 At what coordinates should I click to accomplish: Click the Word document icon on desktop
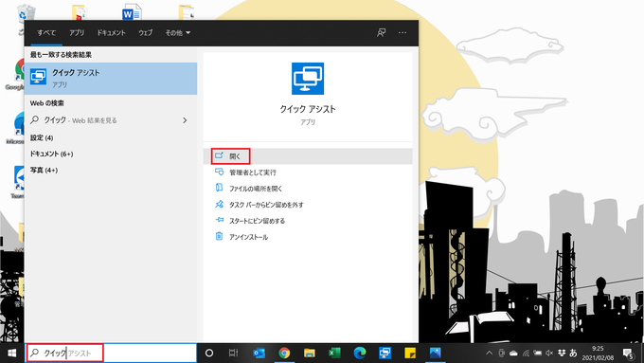click(x=131, y=12)
